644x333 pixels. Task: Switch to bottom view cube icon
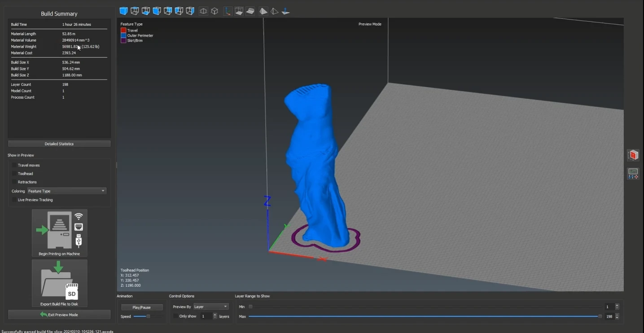pos(146,11)
